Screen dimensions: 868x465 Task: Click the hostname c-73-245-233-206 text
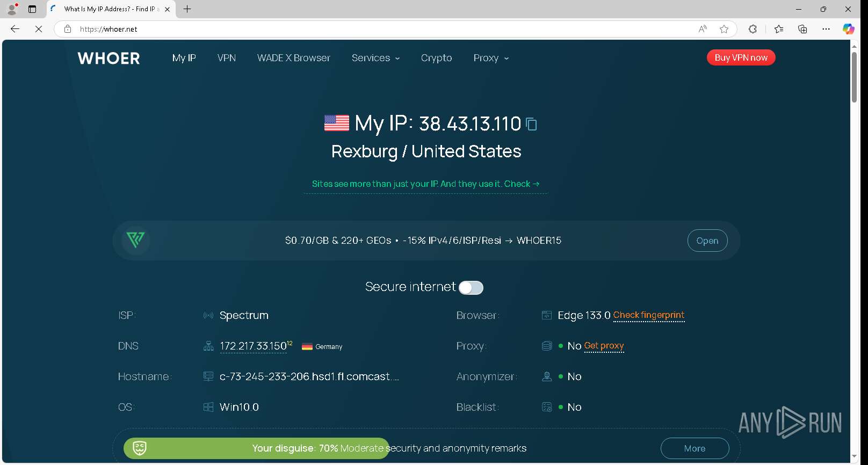pyautogui.click(x=309, y=376)
